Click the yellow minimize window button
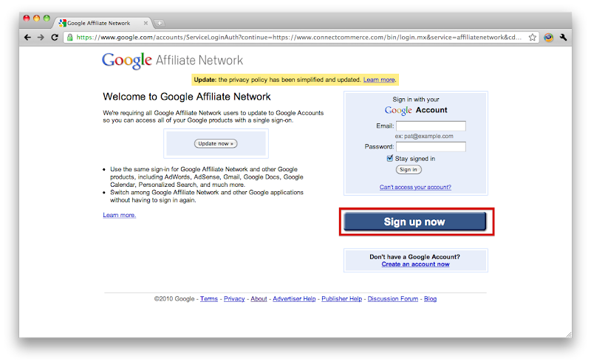Image resolution: width=591 pixels, height=364 pixels. click(36, 18)
